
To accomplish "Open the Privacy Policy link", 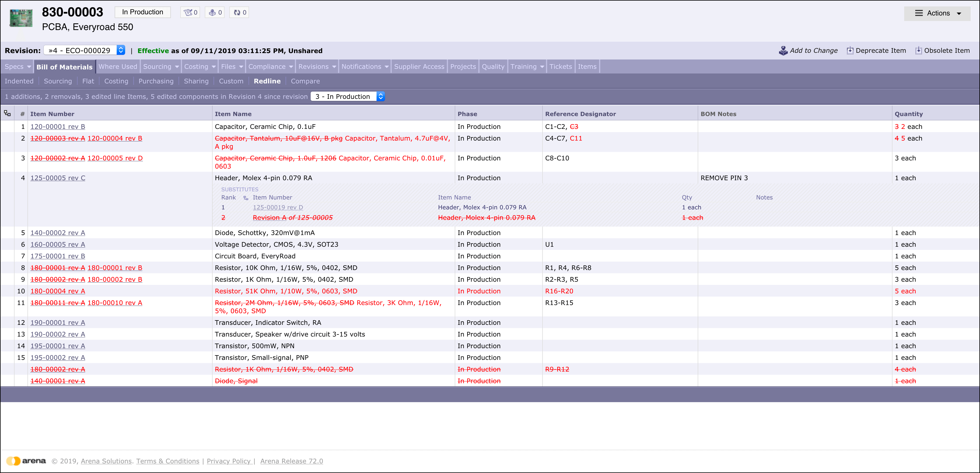I will 229,461.
